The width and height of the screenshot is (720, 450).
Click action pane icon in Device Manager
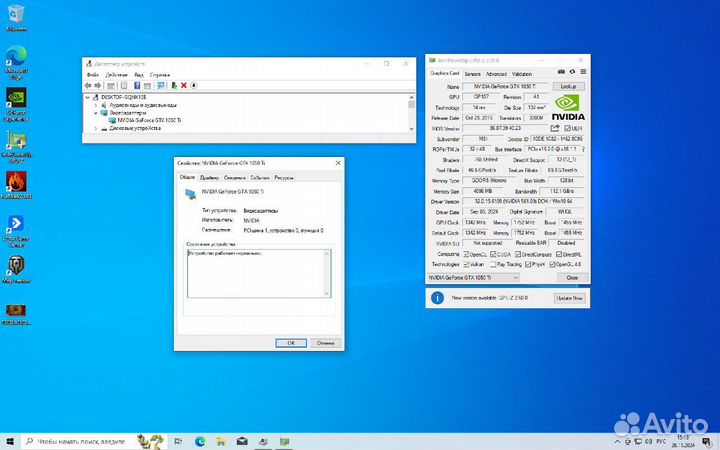tap(147, 86)
